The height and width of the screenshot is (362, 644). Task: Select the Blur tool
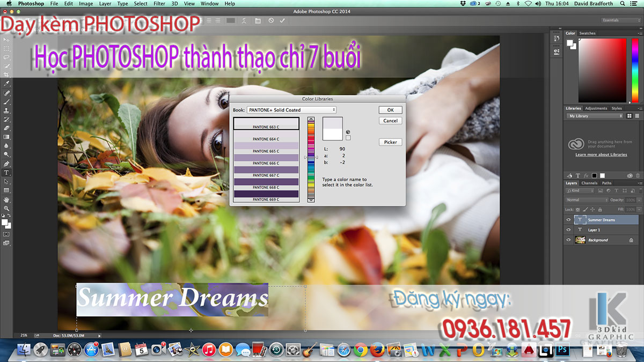[6, 145]
